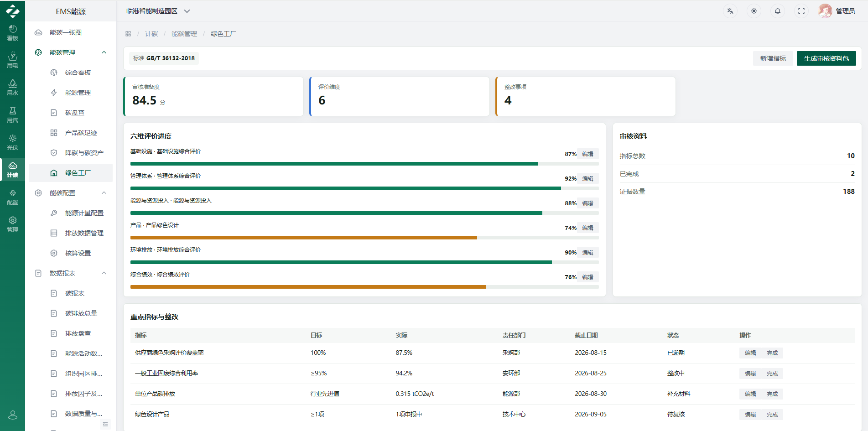Click the 审核准备度 84.5 card
The image size is (868, 431).
[x=213, y=96]
